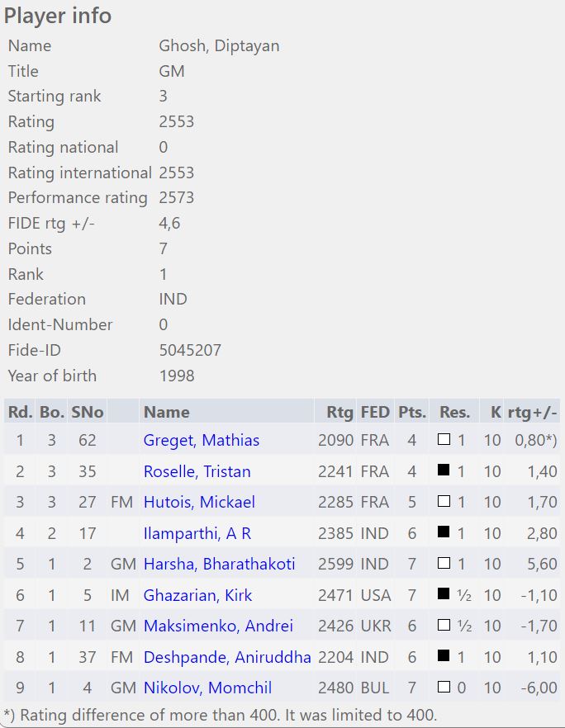Click the black piece icon in round 6
Image resolution: width=565 pixels, height=728 pixels.
(444, 593)
